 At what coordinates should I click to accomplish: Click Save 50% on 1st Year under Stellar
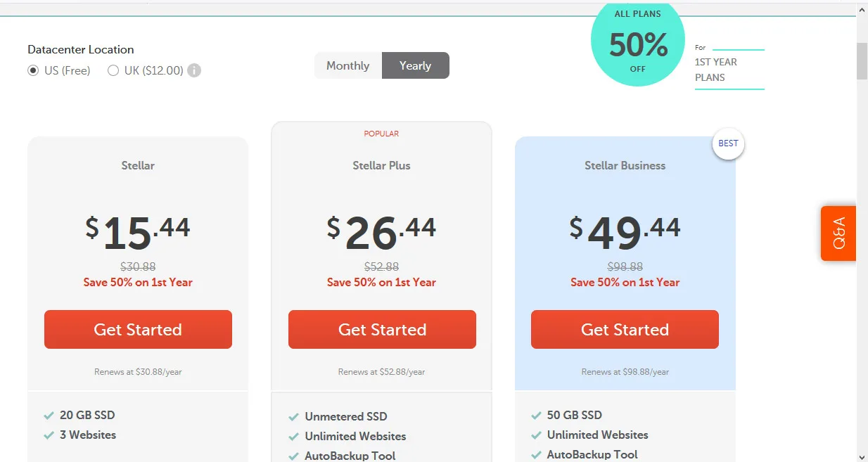click(x=138, y=282)
